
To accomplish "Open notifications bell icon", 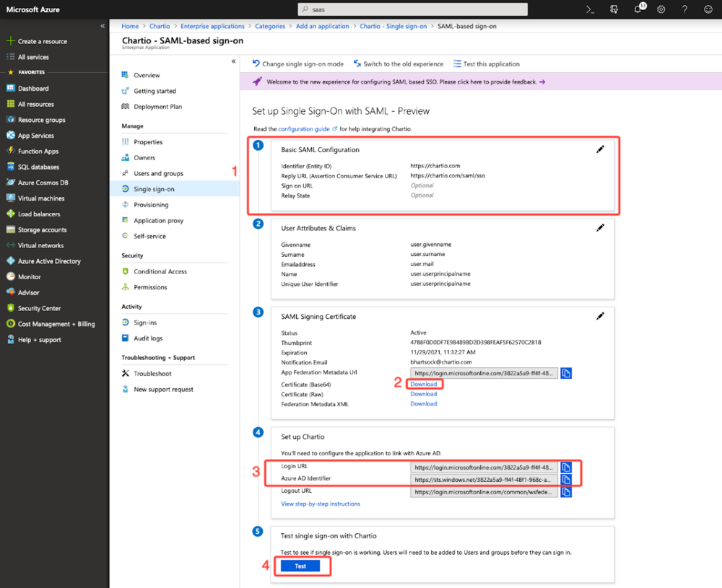I will (638, 9).
